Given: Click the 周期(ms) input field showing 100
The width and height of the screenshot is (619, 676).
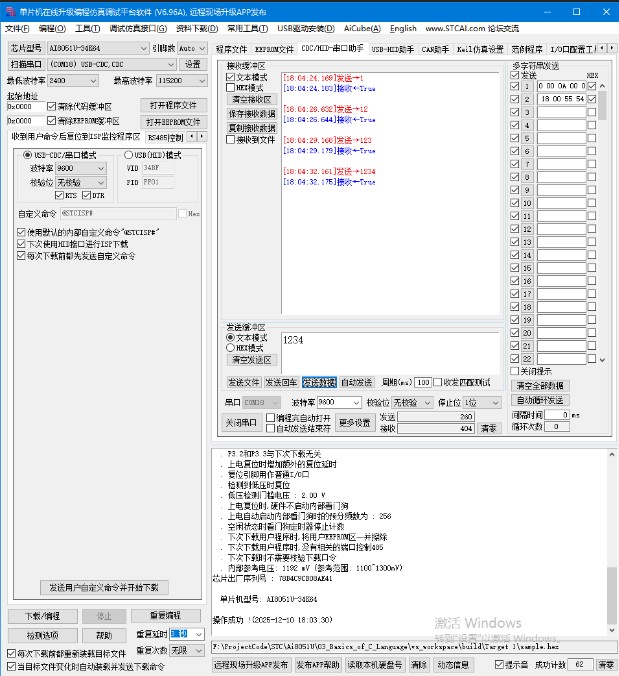Looking at the screenshot, I should point(423,382).
